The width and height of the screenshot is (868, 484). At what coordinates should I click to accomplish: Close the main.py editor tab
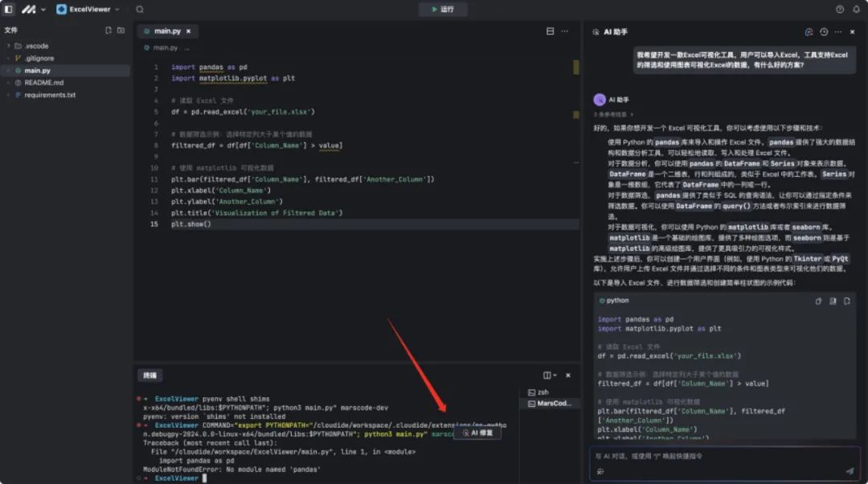(x=188, y=31)
